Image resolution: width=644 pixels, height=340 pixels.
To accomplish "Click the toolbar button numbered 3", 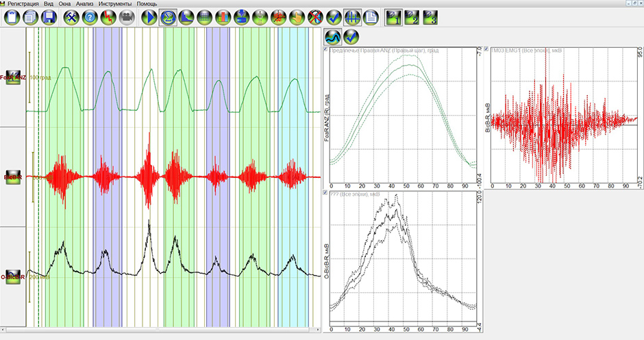I will 430,18.
